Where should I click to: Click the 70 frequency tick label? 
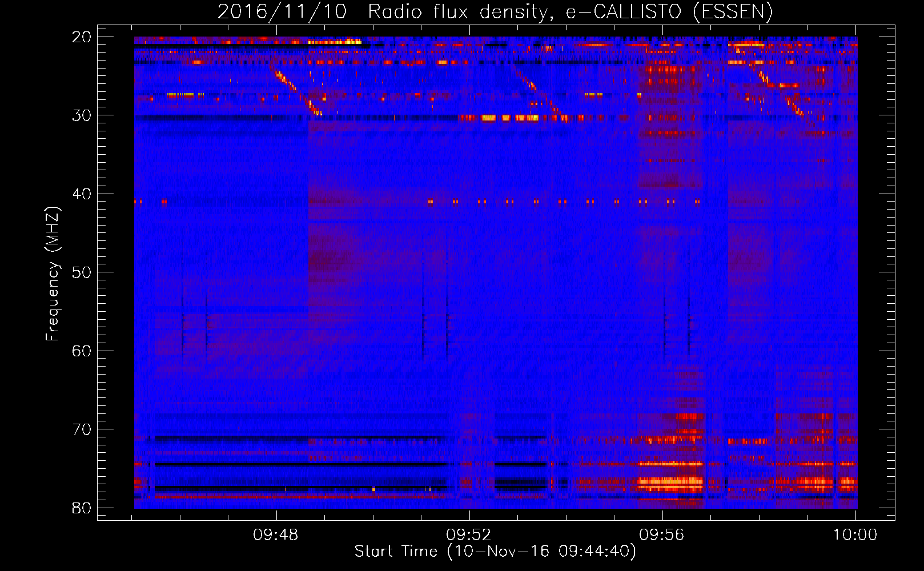pos(82,429)
